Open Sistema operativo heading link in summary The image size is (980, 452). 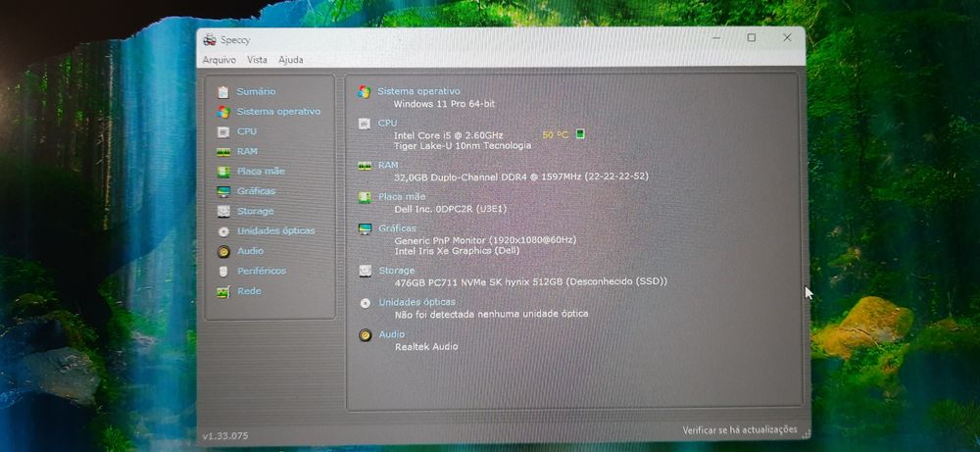(418, 91)
